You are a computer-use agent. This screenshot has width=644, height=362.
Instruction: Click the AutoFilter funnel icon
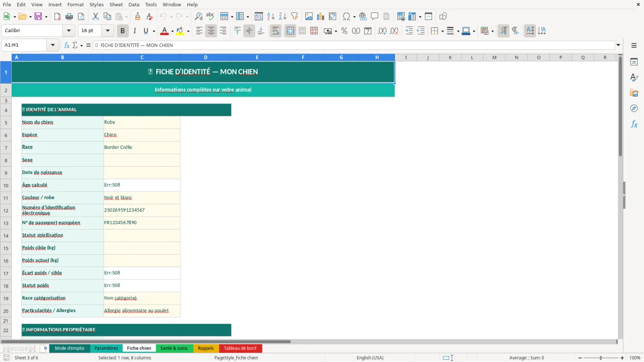pos(295,17)
